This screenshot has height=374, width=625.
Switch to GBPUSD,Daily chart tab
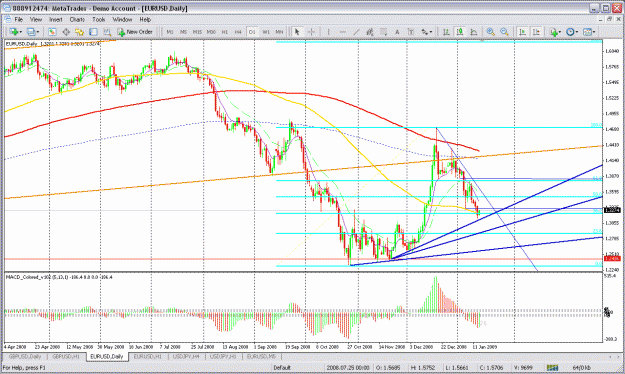coord(25,356)
